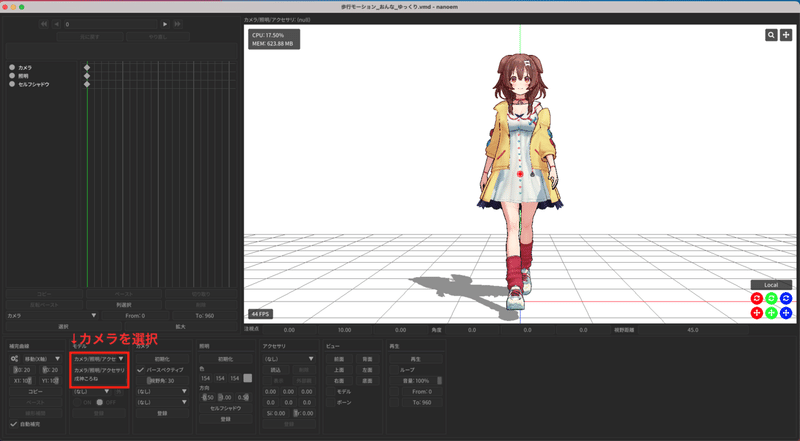Click the 視野角: 30 slider
800x441 pixels.
coord(162,381)
